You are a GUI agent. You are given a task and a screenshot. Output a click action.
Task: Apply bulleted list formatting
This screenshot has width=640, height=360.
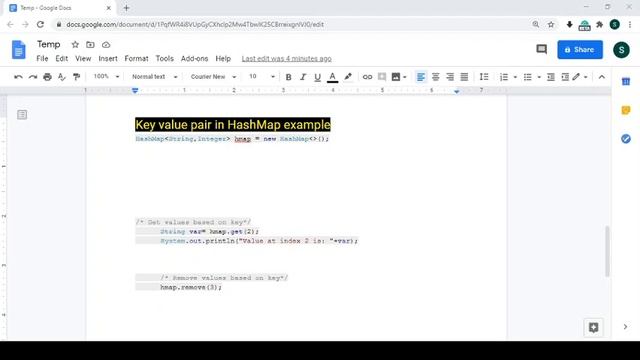(x=527, y=77)
